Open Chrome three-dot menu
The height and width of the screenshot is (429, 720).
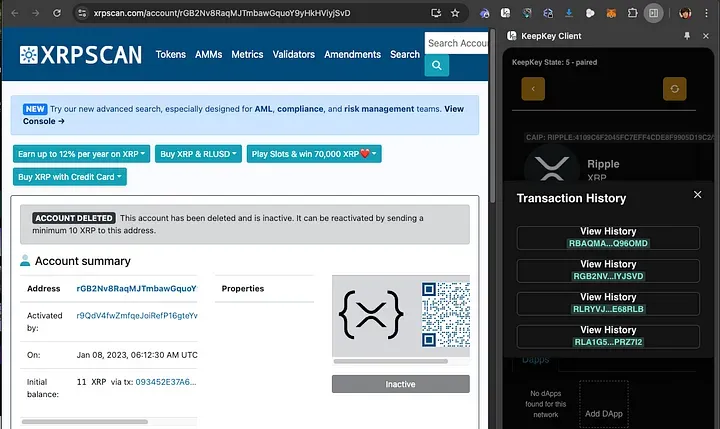[706, 13]
